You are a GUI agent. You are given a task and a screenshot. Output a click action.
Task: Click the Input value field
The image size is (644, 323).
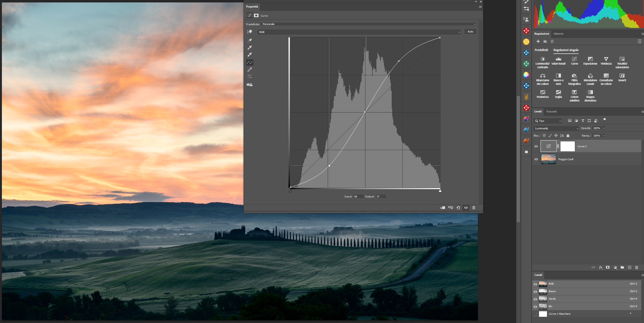point(358,197)
